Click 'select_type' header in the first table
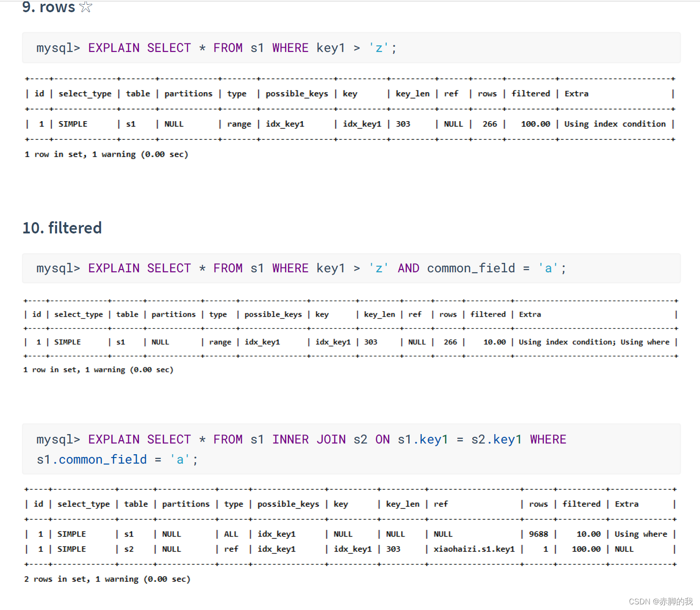The image size is (700, 610). pos(85,94)
